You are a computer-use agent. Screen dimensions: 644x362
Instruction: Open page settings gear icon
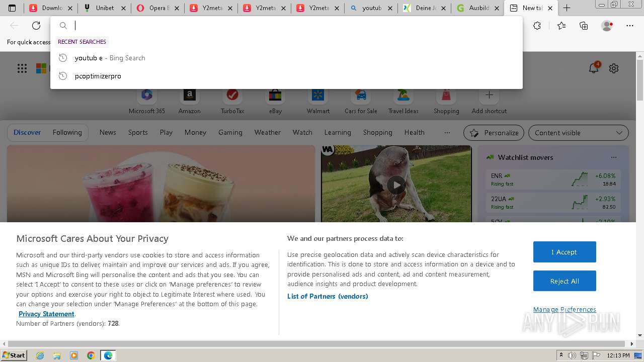pyautogui.click(x=614, y=68)
